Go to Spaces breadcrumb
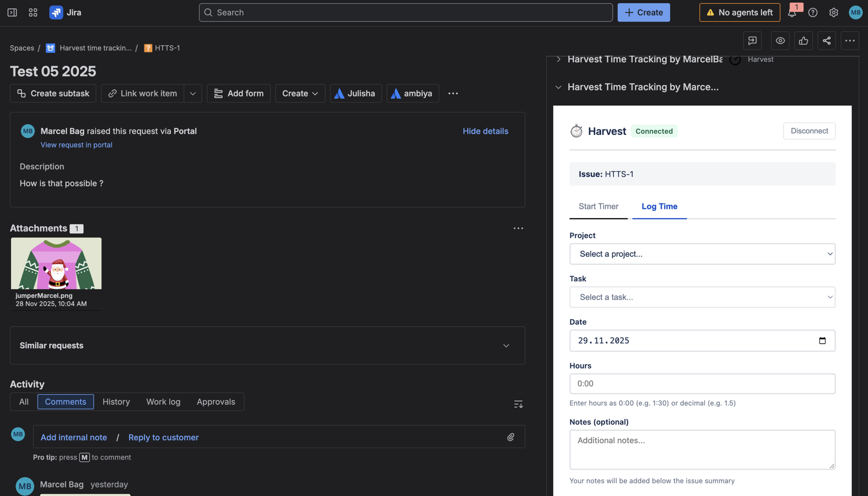This screenshot has height=496, width=868. tap(22, 48)
